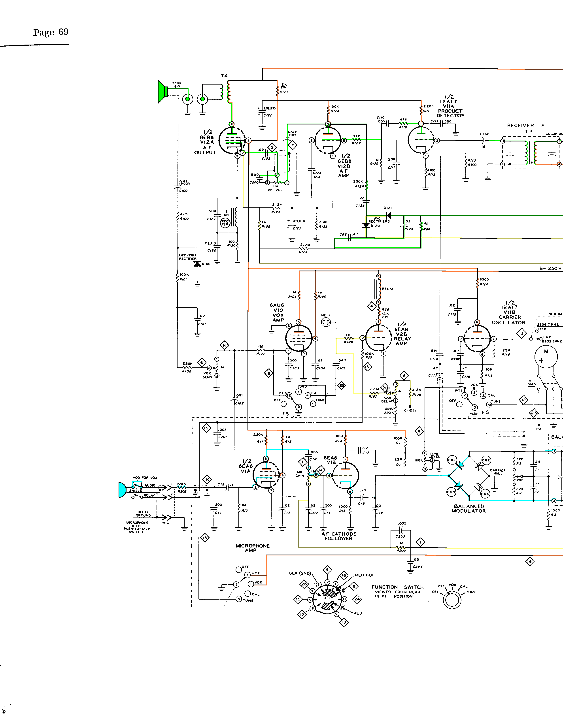This screenshot has height=728, width=563.
Task: Click the Page 69 label
Action: point(51,32)
